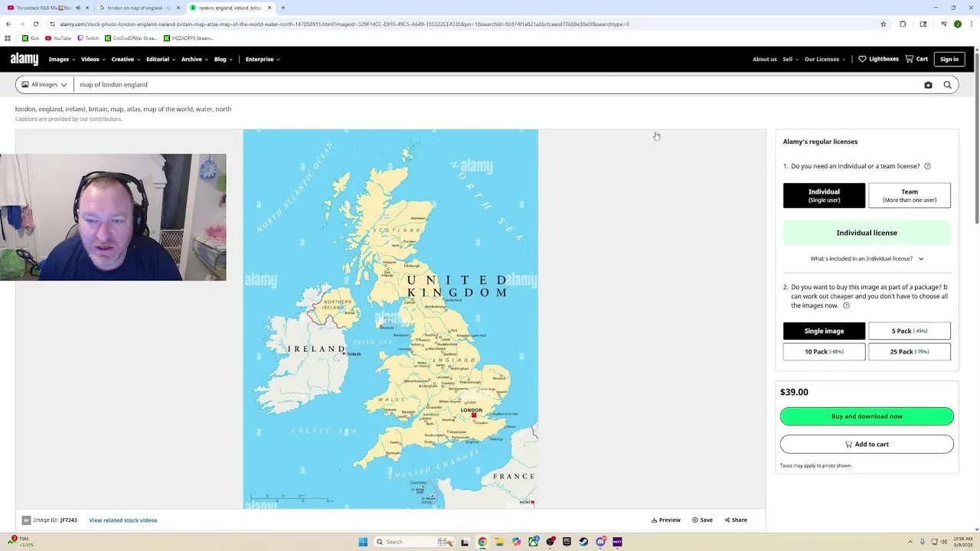Click the Alamy logo
Screen dimensions: 980x551
coord(24,59)
